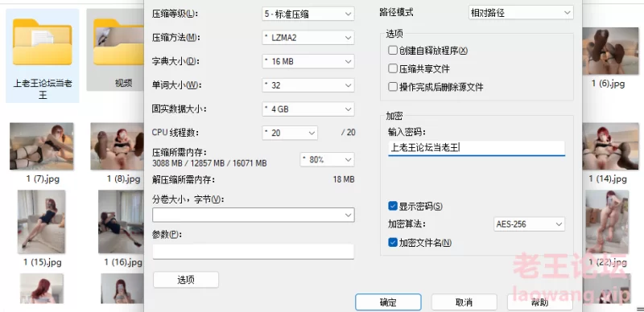Uncheck 加密文件名 checkbox
Screen dimensions: 644x312
click(393, 243)
